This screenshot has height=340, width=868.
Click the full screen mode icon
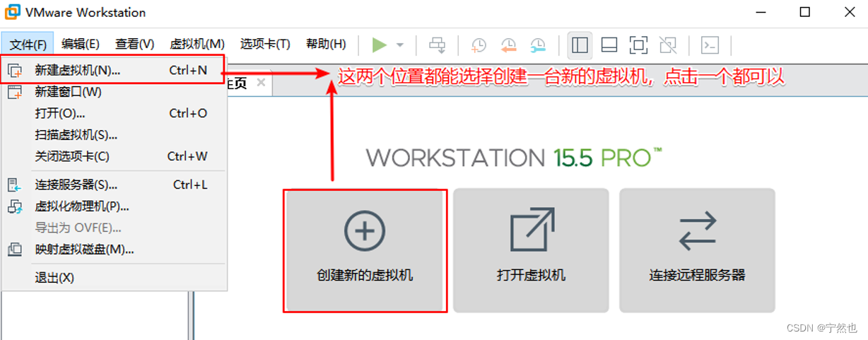point(638,45)
